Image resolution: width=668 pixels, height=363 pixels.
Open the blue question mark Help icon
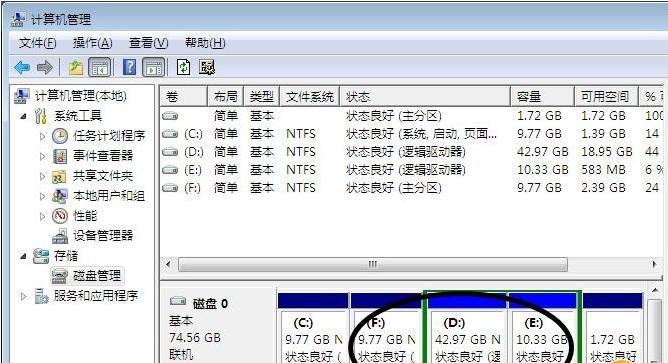coord(130,67)
